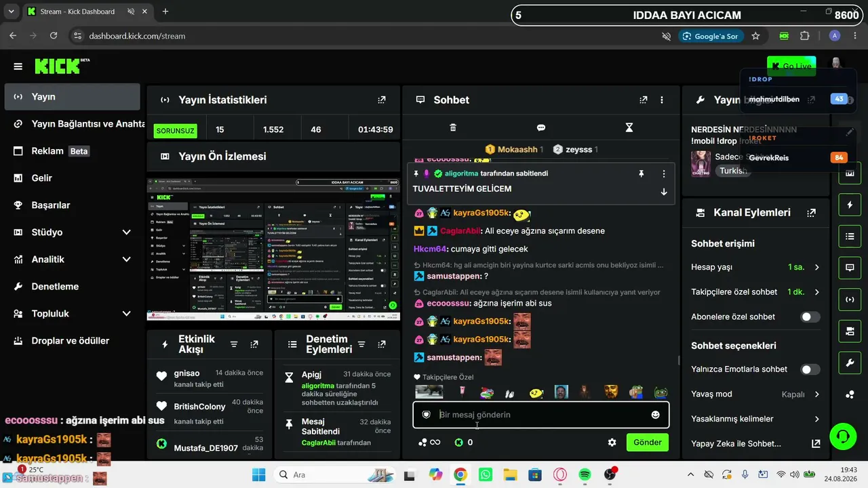Click the stream preview thumbnail
The width and height of the screenshot is (868, 488).
click(x=273, y=249)
